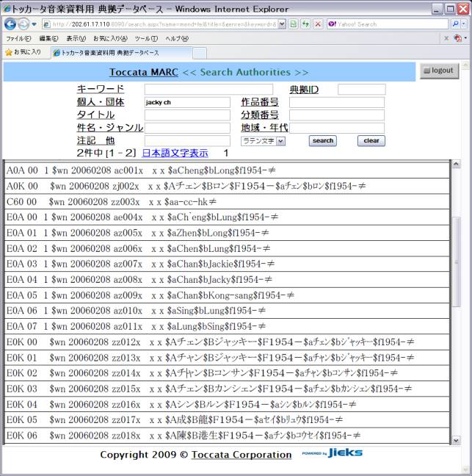Go back with the browser Back arrow
472x476 pixels.
[10, 24]
